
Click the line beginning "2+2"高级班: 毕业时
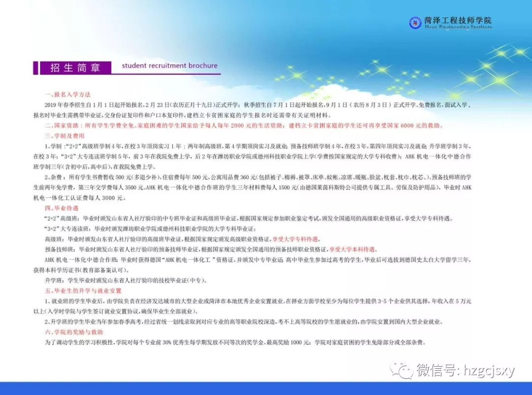click(249, 218)
